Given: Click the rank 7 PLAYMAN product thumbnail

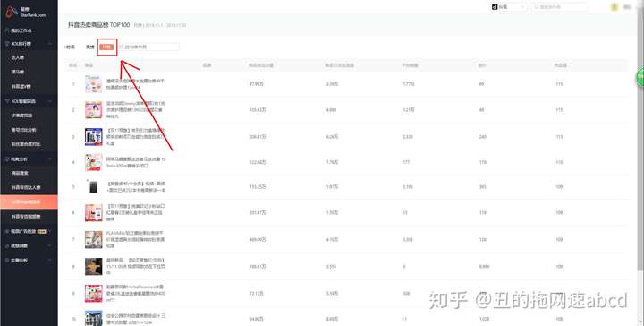Looking at the screenshot, I should tap(94, 240).
